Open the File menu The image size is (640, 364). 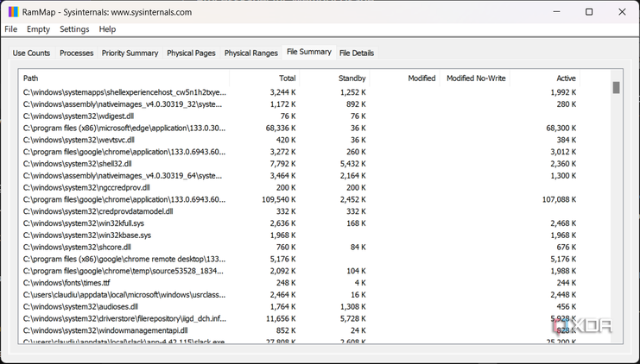pyautogui.click(x=10, y=29)
